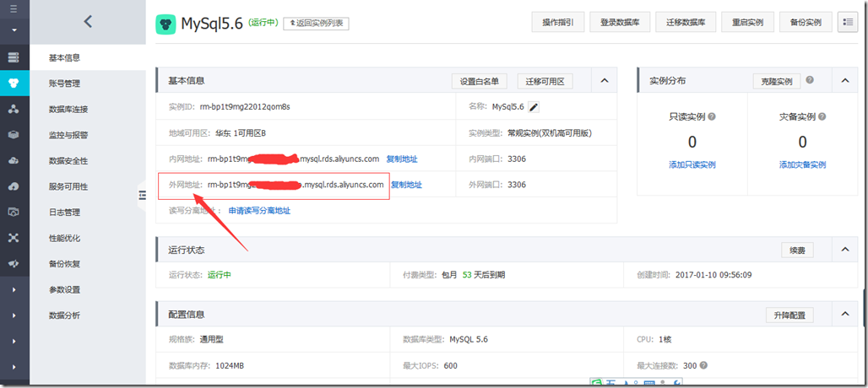Edit instance name with pencil icon
This screenshot has width=868, height=388.
click(x=533, y=107)
